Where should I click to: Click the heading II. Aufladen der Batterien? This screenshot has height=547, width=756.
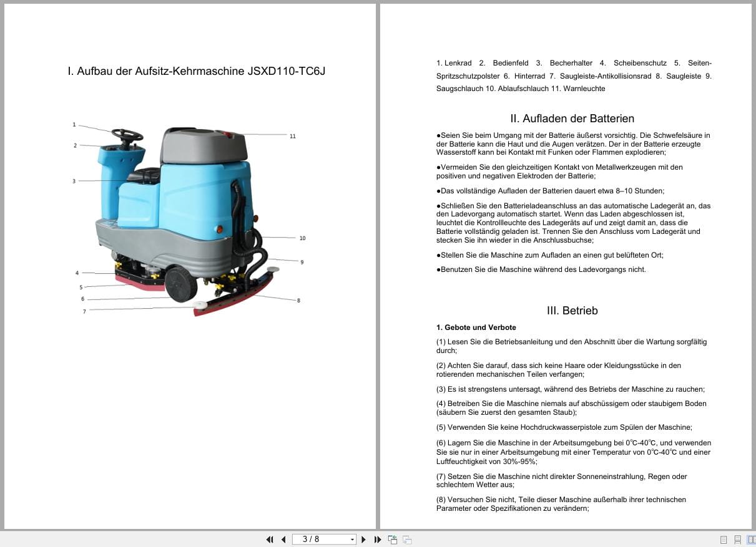point(572,119)
